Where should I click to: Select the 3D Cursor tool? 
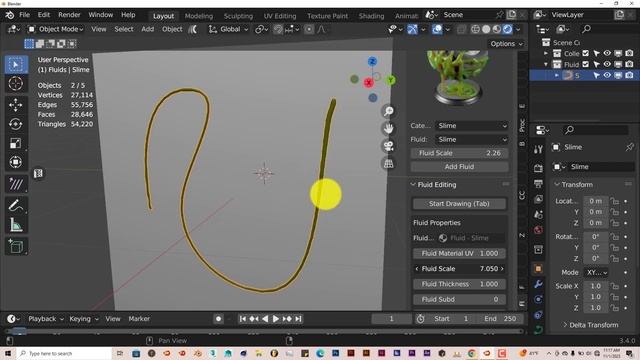tap(16, 84)
